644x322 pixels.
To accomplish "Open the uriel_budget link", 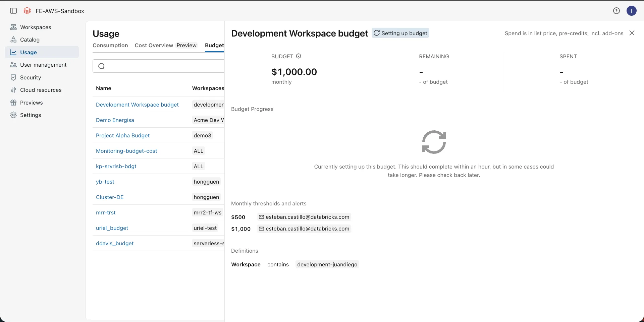I will [112, 228].
